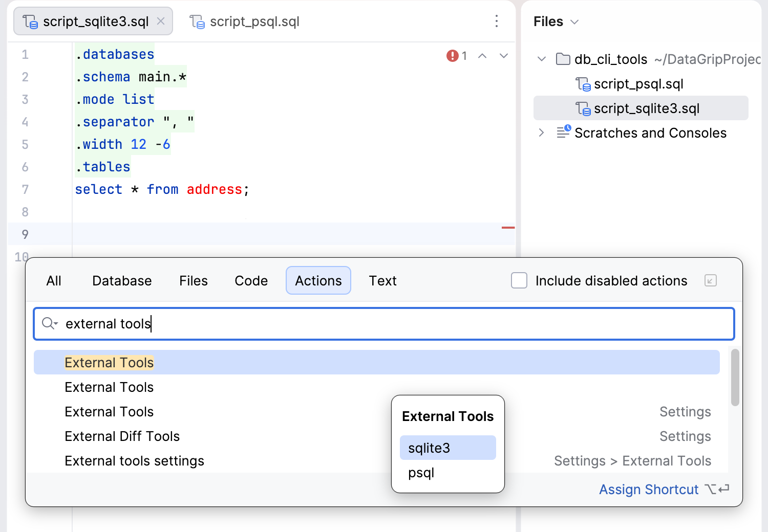
Task: Select the script_sqlite3.sql editor tab
Action: pos(93,21)
